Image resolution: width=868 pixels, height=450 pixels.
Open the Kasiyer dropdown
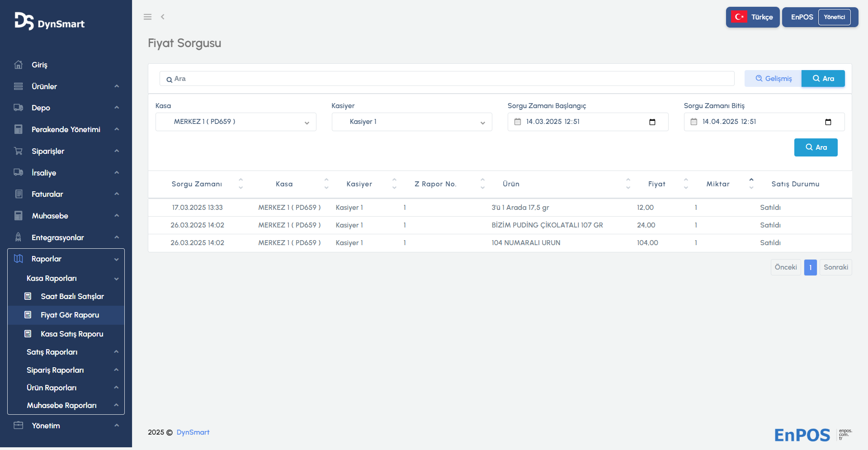click(x=411, y=122)
